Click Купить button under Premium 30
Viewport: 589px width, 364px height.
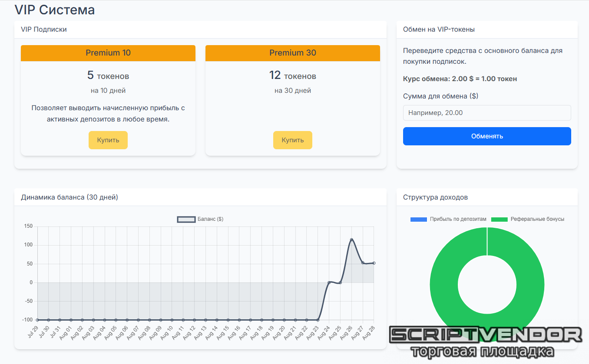(292, 140)
